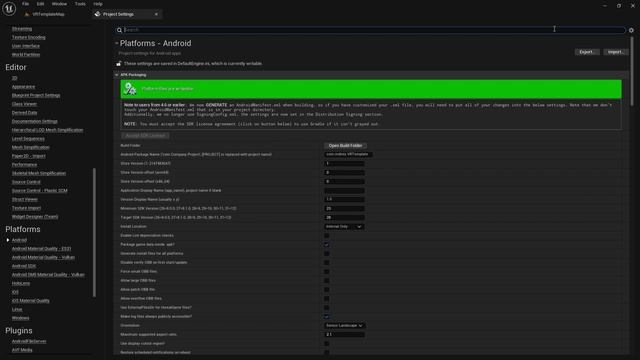Click the Version Display Name field
Viewport: 640px width, 360px height.
point(344,200)
